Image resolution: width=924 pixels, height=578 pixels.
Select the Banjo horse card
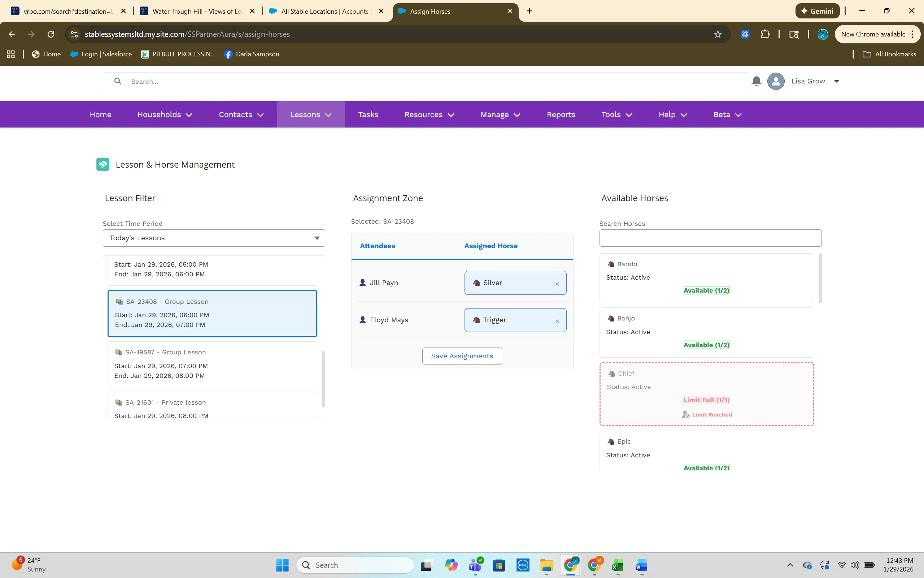click(x=706, y=333)
